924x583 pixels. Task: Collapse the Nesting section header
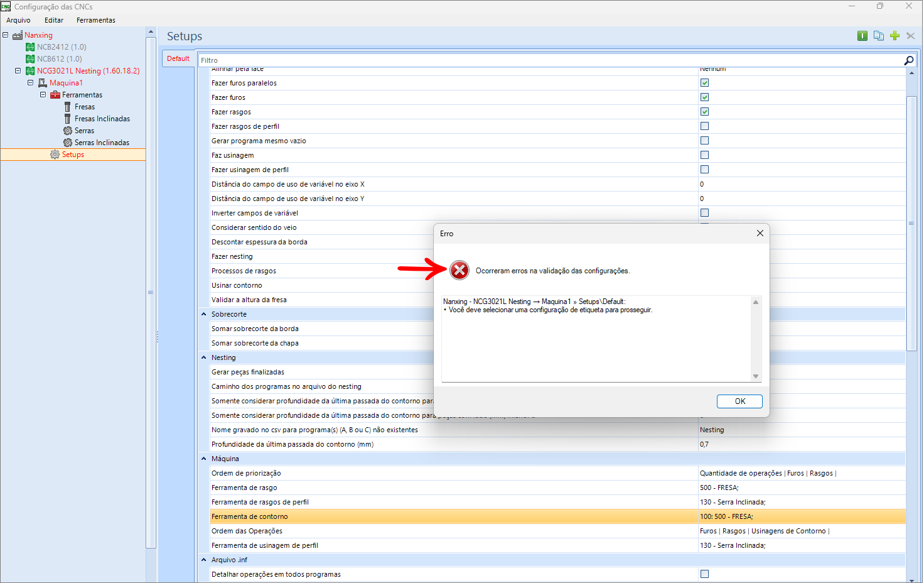(x=204, y=357)
